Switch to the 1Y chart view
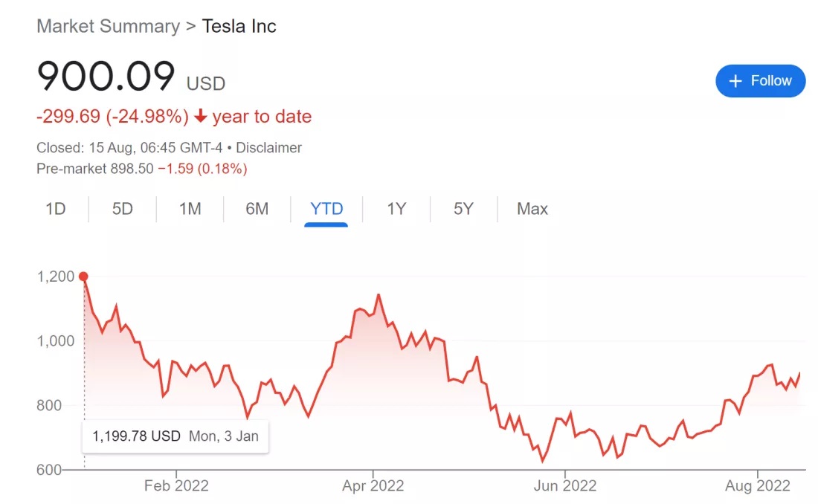Screen dimensions: 818x504 click(396, 209)
